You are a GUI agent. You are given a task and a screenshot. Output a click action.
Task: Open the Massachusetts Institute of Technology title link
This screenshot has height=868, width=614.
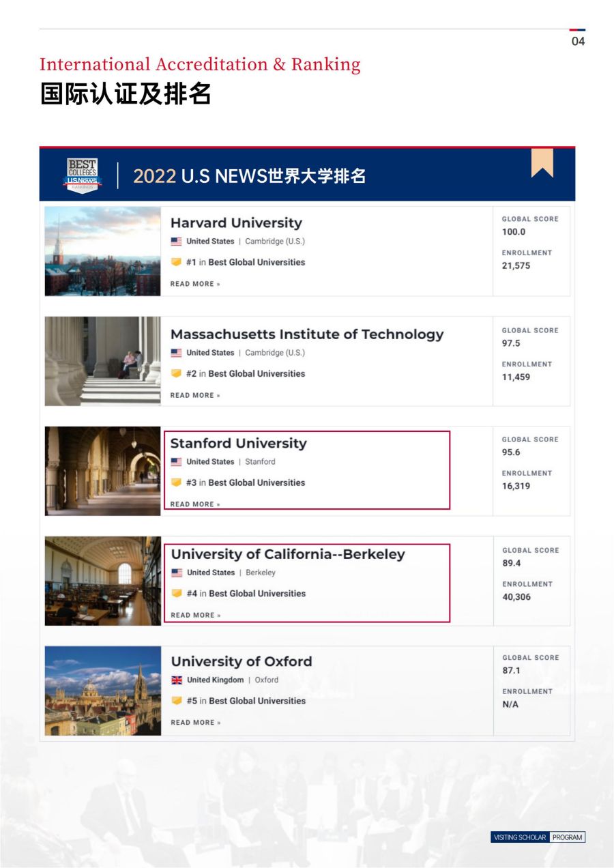coord(307,334)
